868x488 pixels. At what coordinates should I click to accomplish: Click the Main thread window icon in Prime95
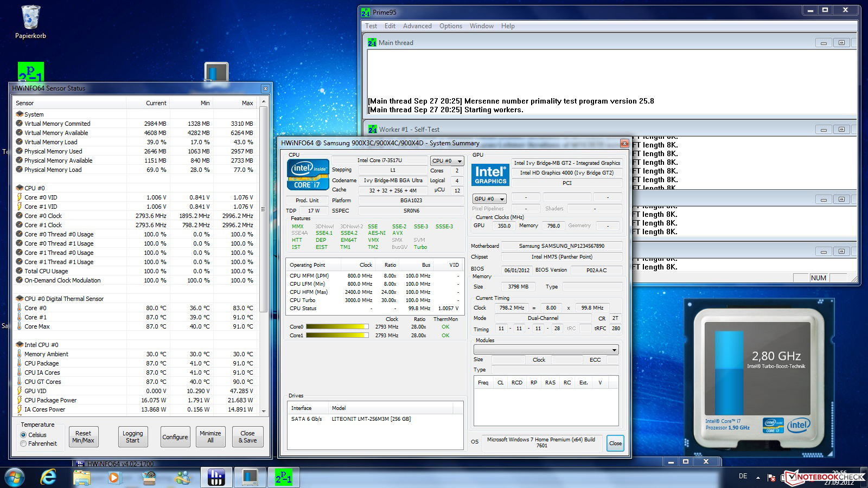[372, 42]
